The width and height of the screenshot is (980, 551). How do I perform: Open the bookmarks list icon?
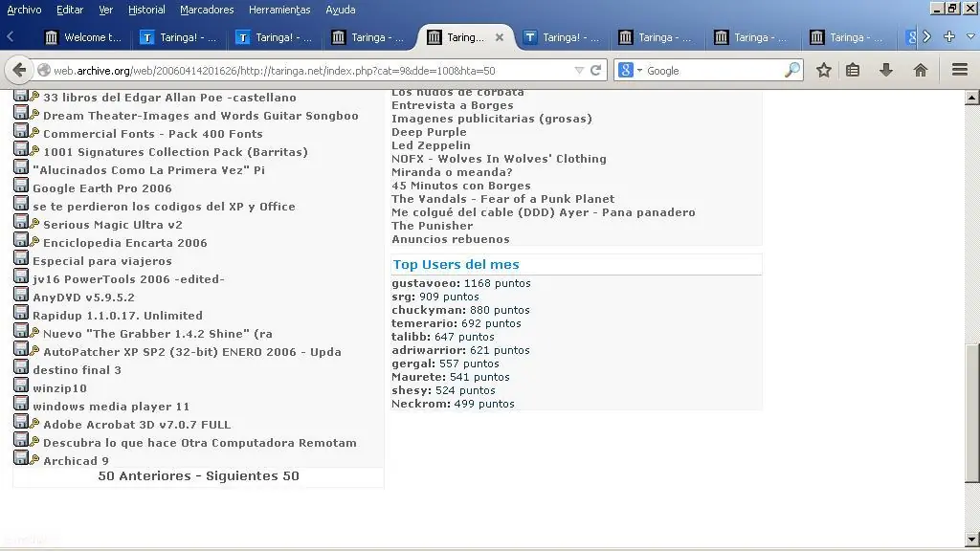click(x=853, y=70)
